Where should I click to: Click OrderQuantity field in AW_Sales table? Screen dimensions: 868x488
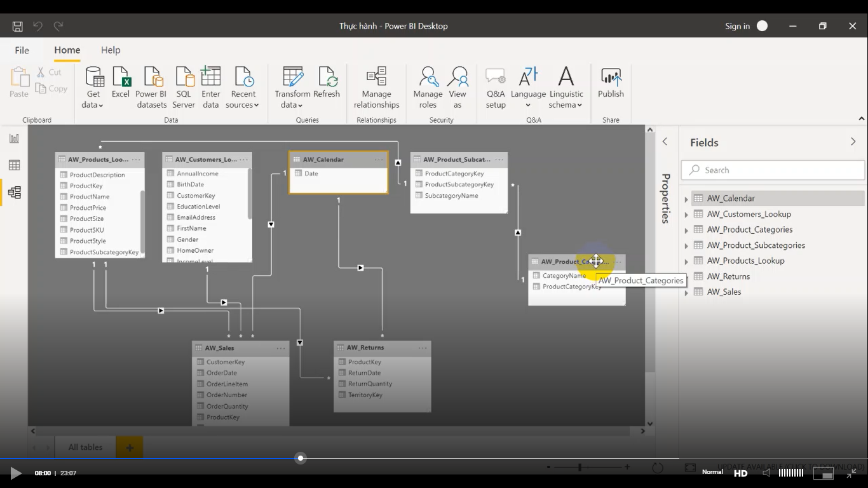point(227,407)
